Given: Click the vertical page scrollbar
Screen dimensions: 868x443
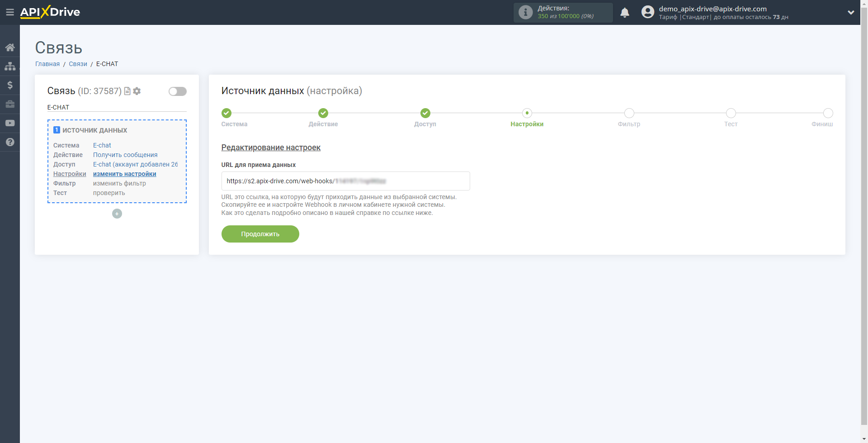Looking at the screenshot, I should point(864,217).
